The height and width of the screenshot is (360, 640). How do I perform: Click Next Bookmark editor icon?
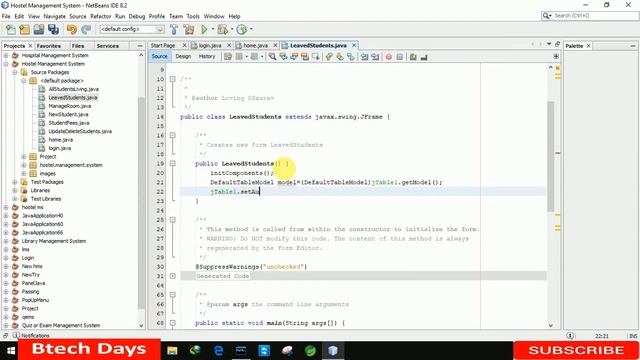pyautogui.click(x=340, y=57)
